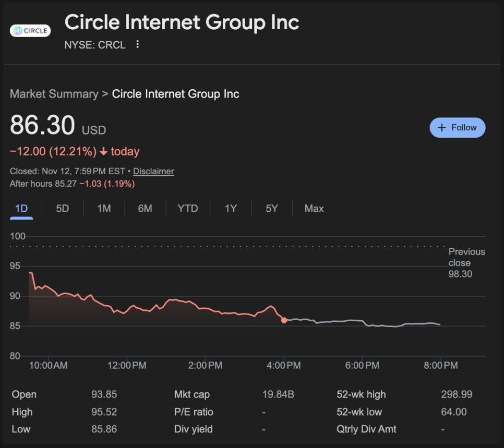This screenshot has width=504, height=448.
Task: Follow Circle Internet Group stock
Action: (457, 128)
